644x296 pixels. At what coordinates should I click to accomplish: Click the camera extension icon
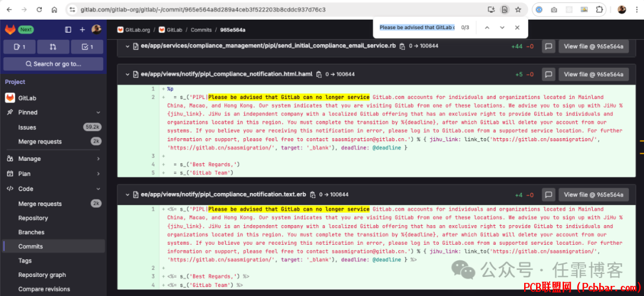(x=554, y=10)
